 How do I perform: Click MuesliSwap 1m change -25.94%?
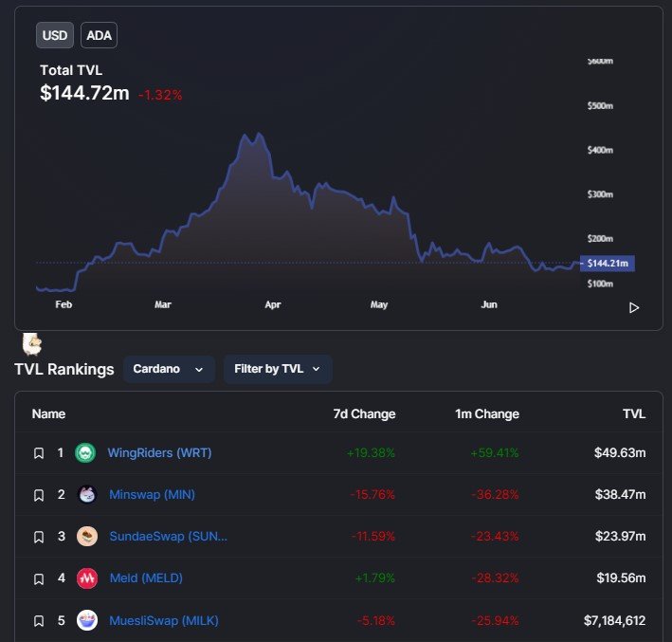click(495, 620)
